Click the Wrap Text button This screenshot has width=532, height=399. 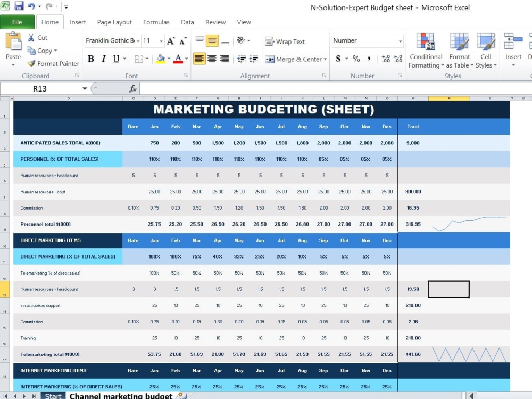coord(285,41)
